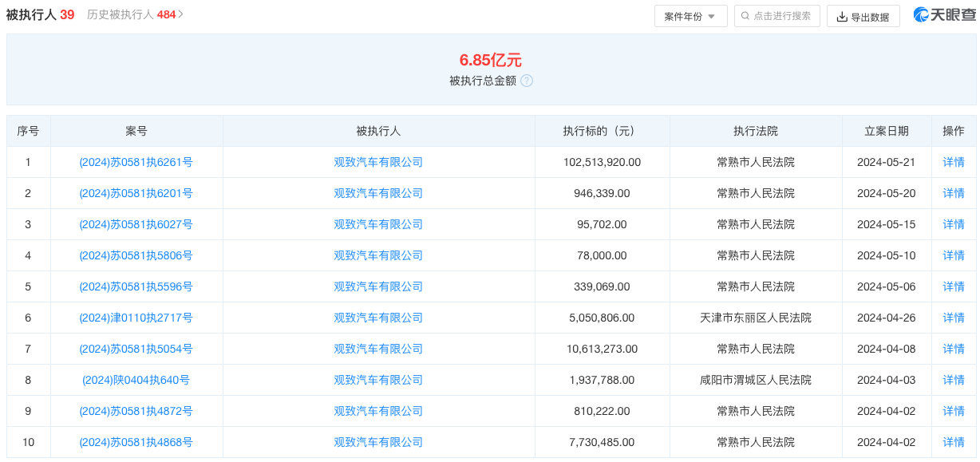This screenshot has height=462, width=980.
Task: Open case (2024)津0110执2717号
Action: click(x=136, y=318)
